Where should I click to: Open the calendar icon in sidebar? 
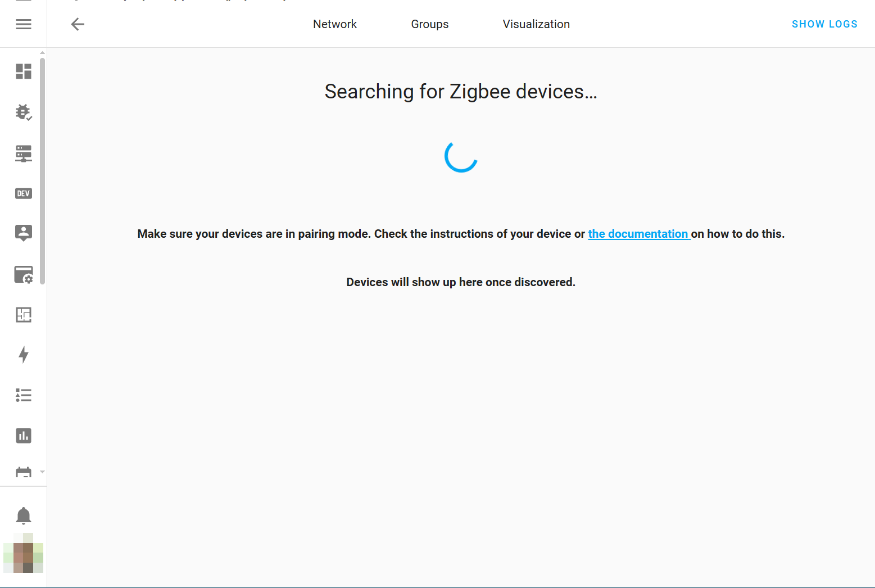(x=24, y=472)
